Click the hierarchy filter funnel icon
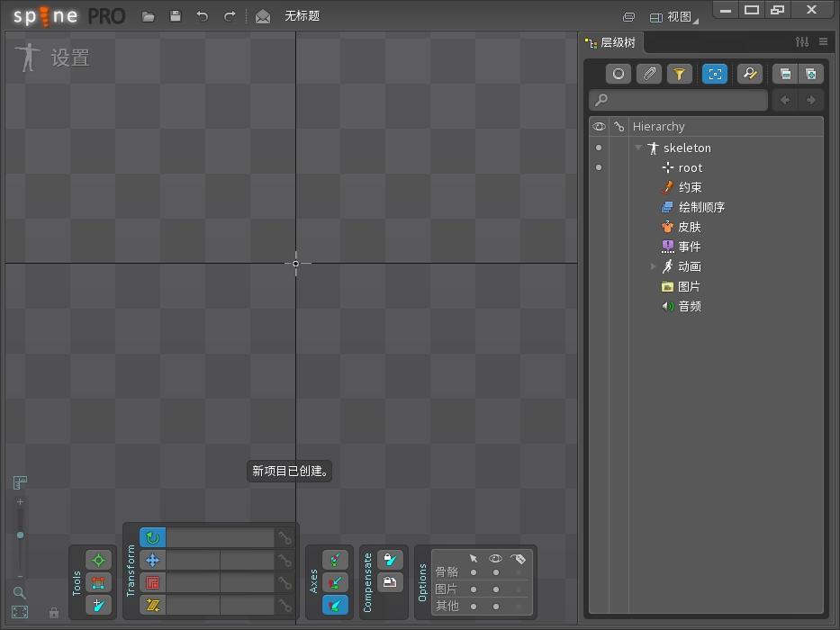The image size is (840, 630). click(680, 74)
